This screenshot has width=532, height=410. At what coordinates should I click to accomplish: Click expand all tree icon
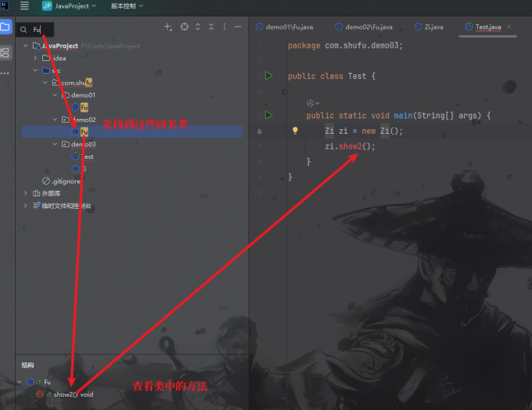click(198, 27)
